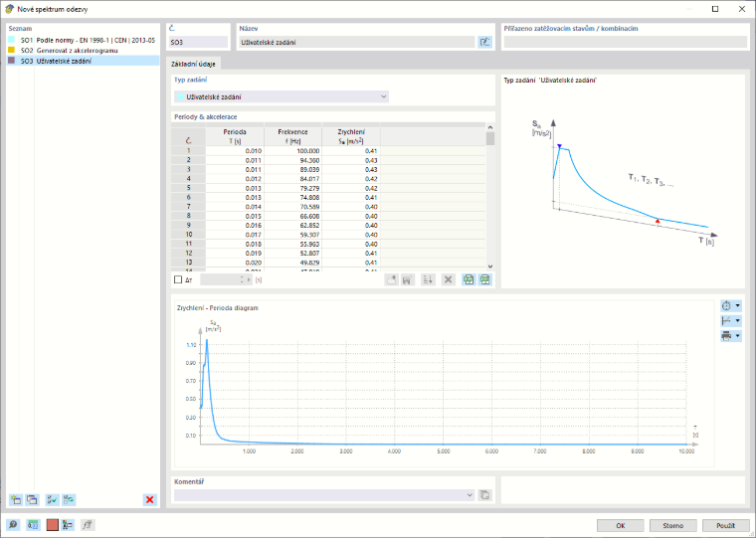Click the edit name icon beside Název
Viewport: 756px width, 538px height.
click(484, 42)
